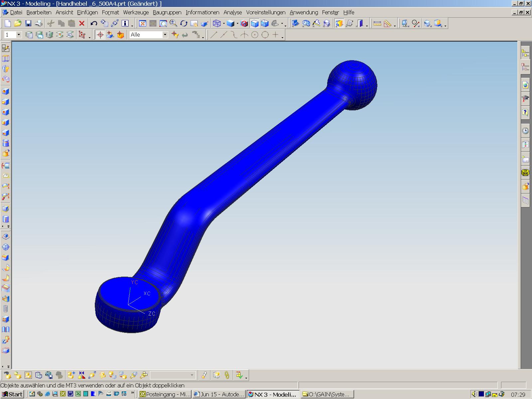This screenshot has height=399, width=532.
Task: Open the Datei menu
Action: (16, 12)
